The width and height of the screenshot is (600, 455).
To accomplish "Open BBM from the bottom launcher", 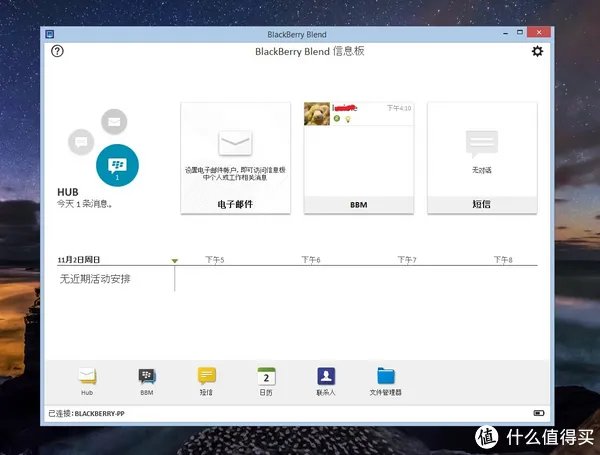I will point(147,381).
